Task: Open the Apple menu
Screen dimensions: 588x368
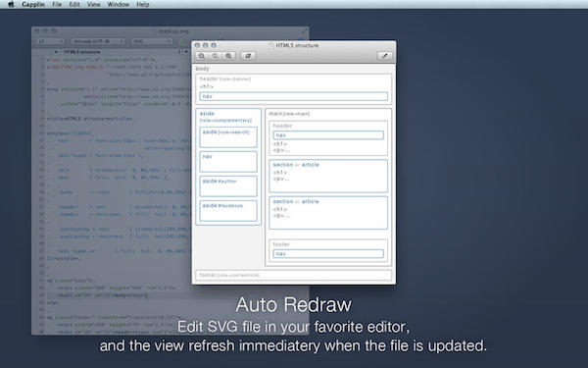Action: [11, 5]
